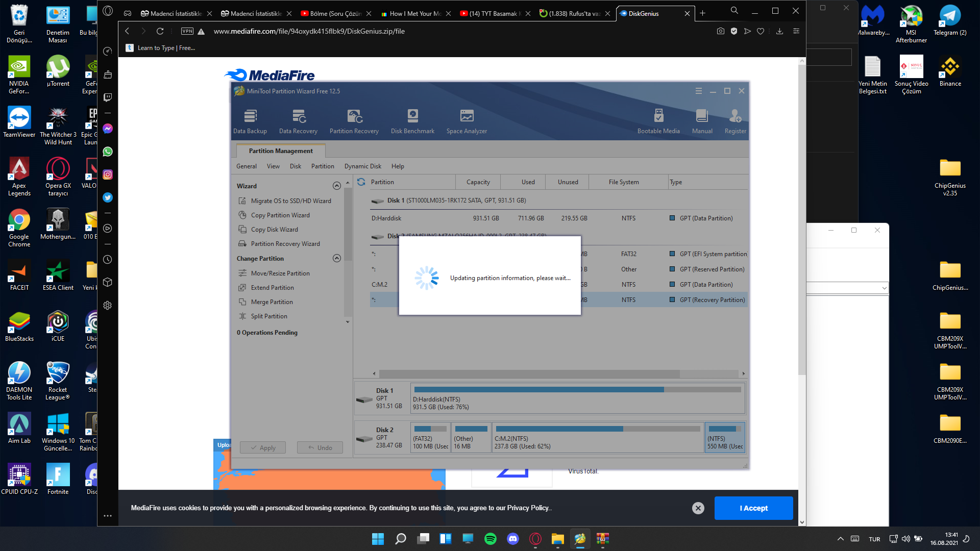The image size is (980, 551).
Task: Open Spotify from the taskbar
Action: (491, 539)
